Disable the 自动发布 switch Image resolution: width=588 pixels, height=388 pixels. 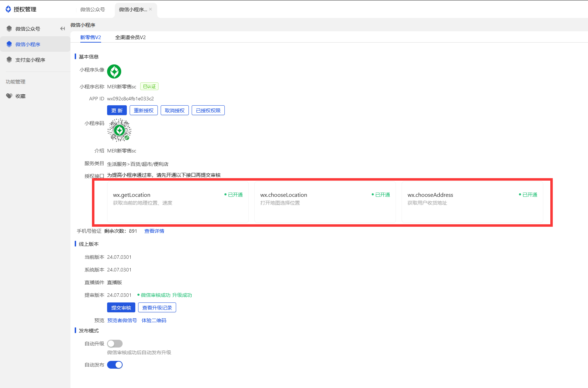(115, 365)
